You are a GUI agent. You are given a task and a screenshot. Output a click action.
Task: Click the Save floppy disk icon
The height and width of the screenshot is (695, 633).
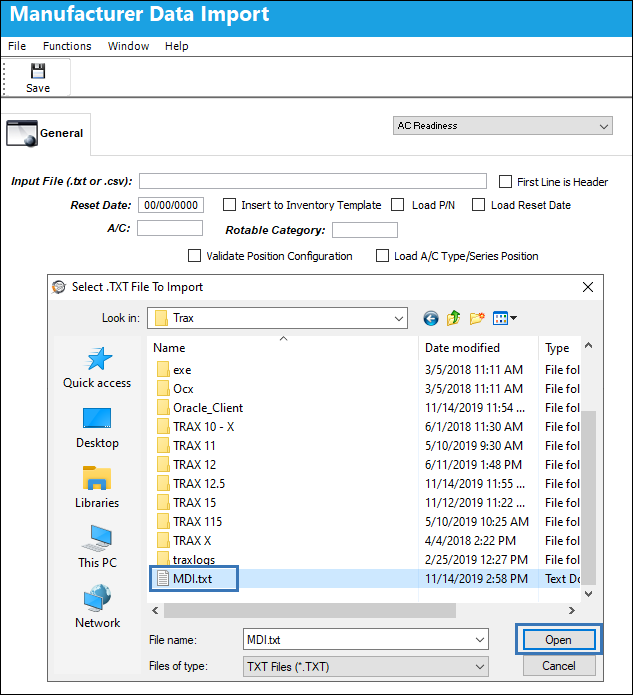38,71
